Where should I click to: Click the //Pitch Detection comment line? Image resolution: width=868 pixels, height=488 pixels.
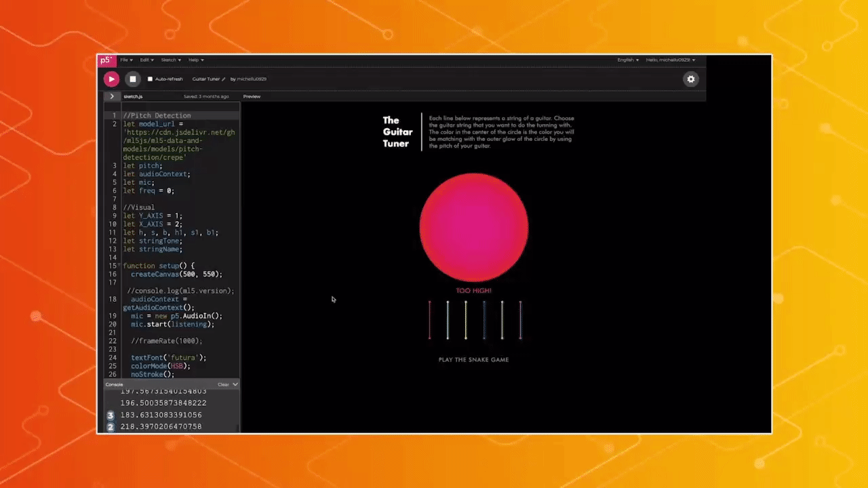[157, 116]
